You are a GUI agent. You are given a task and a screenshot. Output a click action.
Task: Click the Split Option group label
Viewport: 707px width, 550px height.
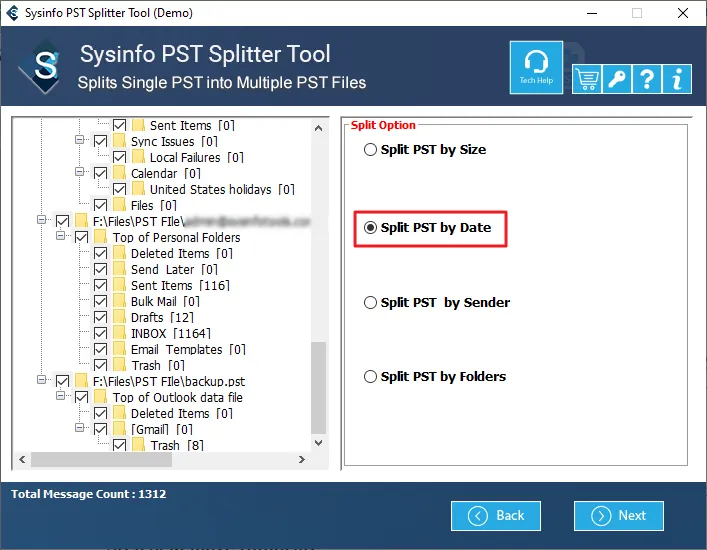383,125
